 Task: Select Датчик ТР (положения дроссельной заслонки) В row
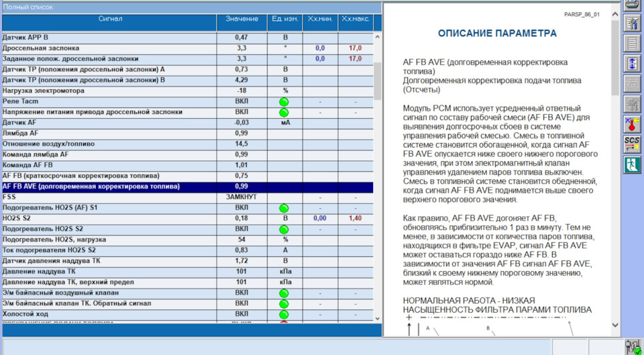pyautogui.click(x=188, y=80)
